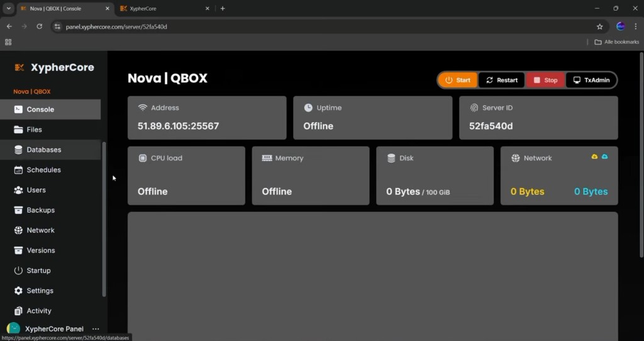Start the server with Start button
644x341 pixels.
(x=458, y=80)
